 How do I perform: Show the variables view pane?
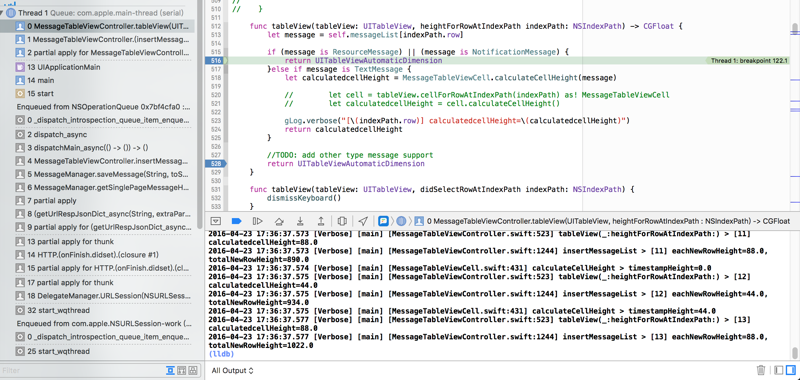click(x=778, y=370)
